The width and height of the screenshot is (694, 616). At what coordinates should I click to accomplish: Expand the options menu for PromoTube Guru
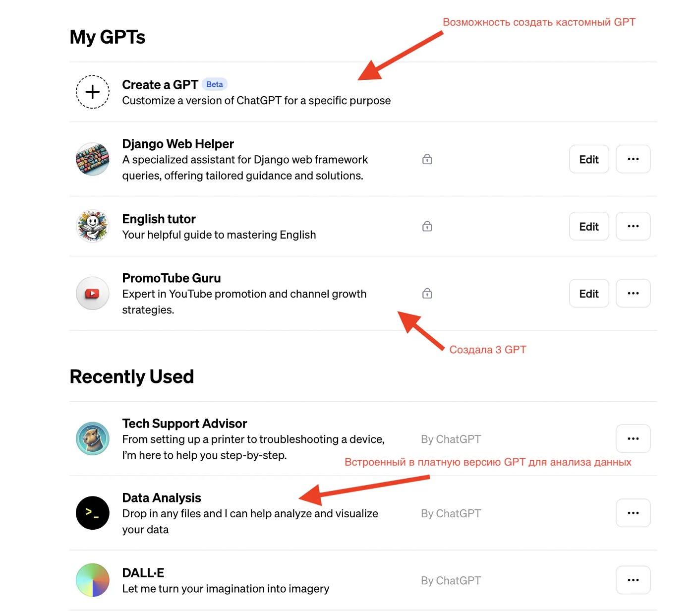(x=633, y=293)
